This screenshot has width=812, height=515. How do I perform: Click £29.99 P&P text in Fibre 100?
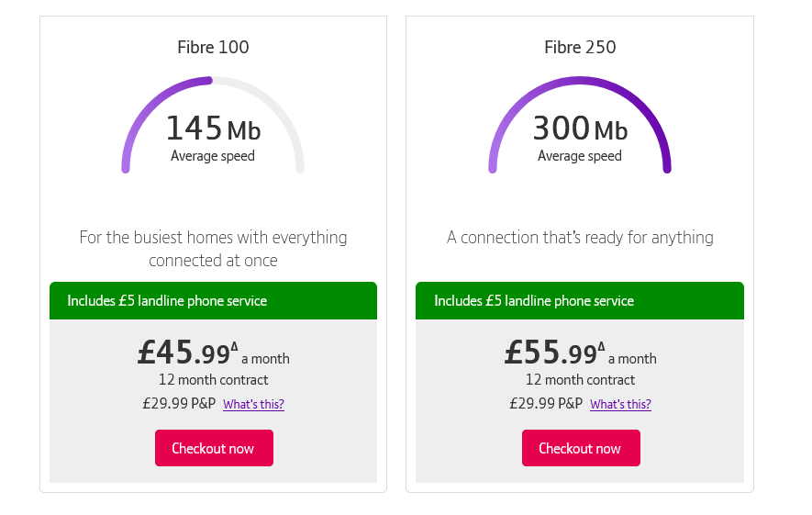coord(179,404)
